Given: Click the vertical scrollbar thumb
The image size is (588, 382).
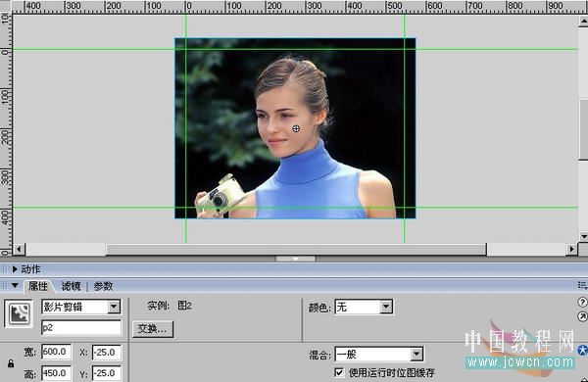Looking at the screenshot, I should pos(583,129).
